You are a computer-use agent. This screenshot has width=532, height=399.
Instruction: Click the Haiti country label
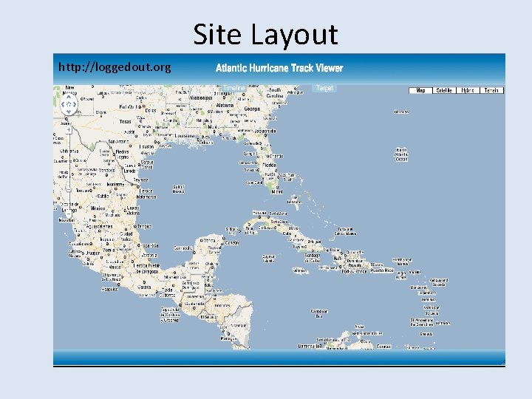[x=338, y=259]
